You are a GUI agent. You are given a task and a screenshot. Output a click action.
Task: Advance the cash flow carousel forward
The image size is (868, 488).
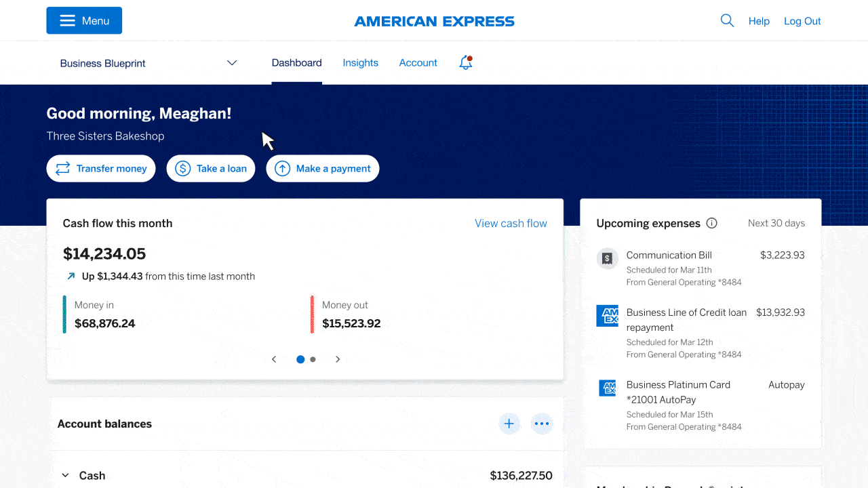click(338, 359)
